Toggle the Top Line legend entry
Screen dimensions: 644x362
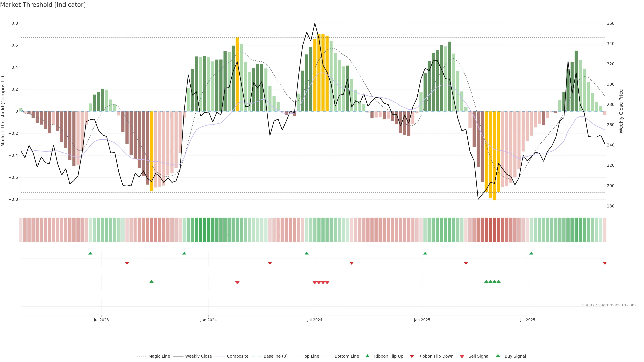pyautogui.click(x=311, y=356)
